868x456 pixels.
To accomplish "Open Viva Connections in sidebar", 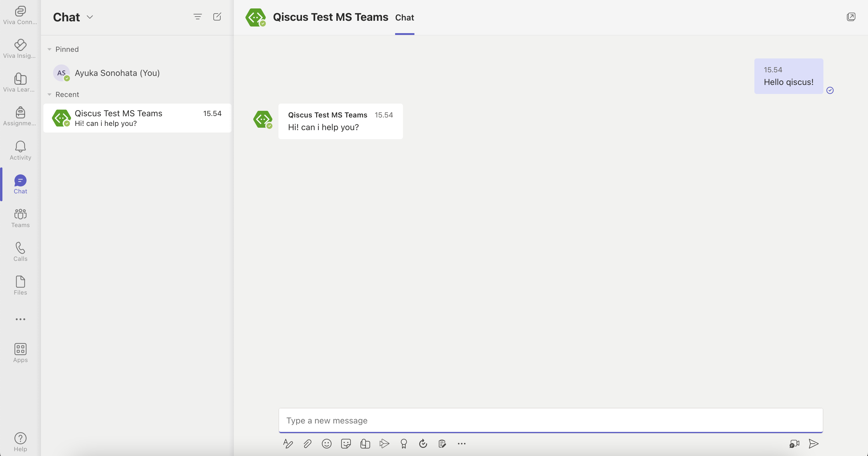I will (x=20, y=15).
